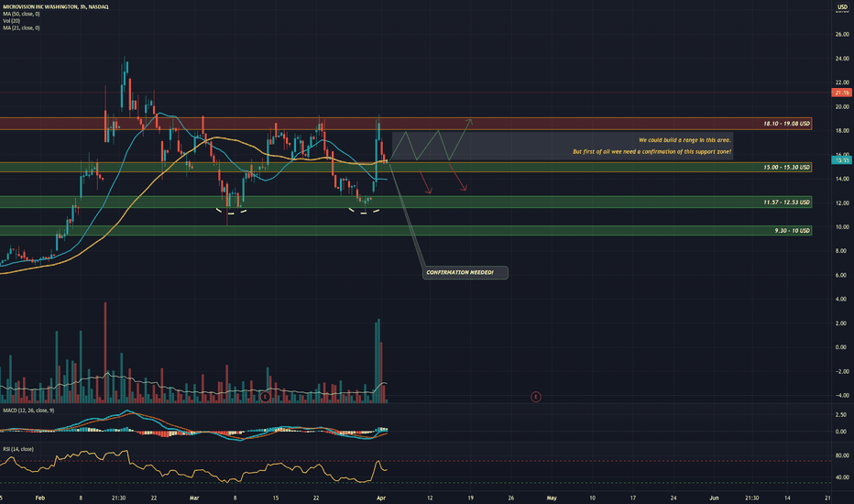
Task: Select the MICROVISION INC WASHINGTON symbol title
Action: 56,6
